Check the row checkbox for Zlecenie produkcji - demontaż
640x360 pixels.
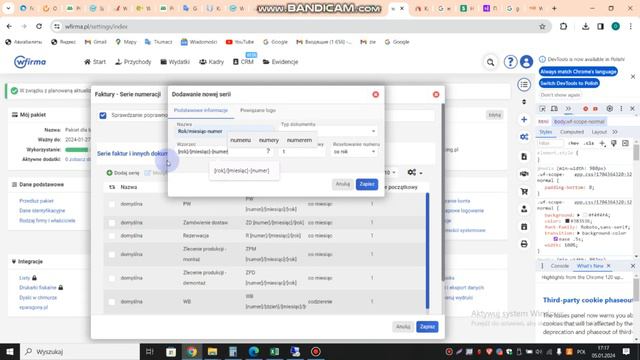111,278
